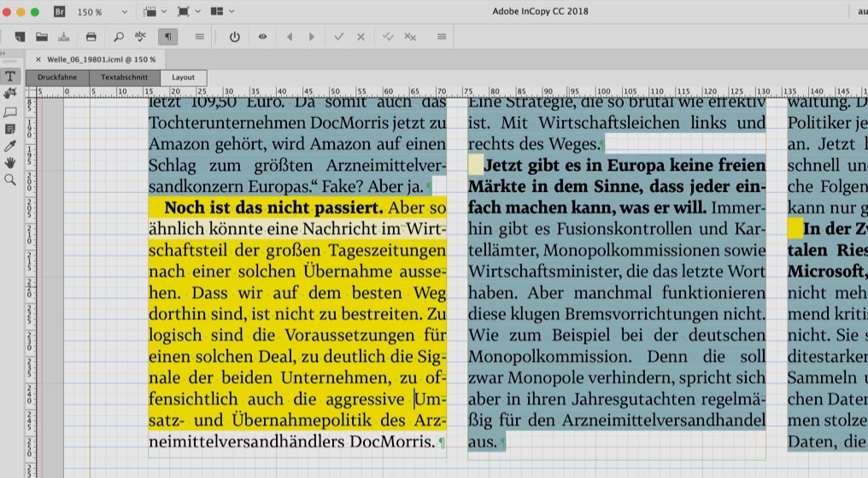
Task: Select the Zoom tool in the toolbox
Action: click(10, 180)
